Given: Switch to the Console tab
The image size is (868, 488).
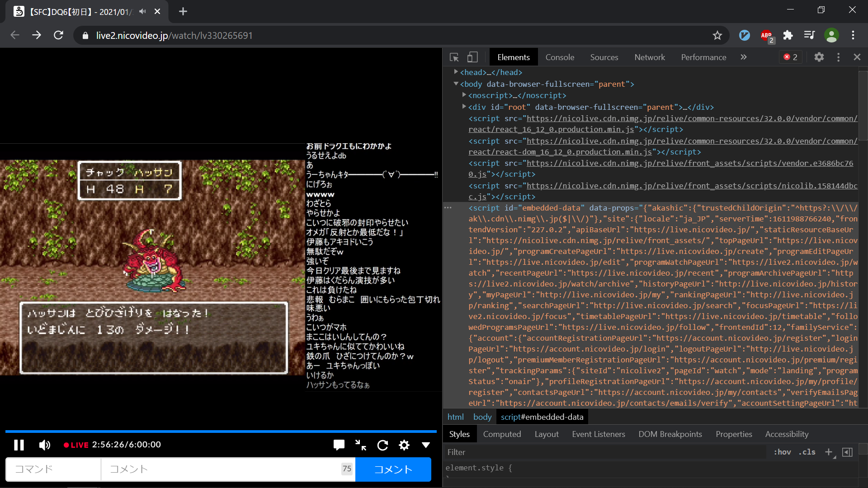Looking at the screenshot, I should coord(560,57).
